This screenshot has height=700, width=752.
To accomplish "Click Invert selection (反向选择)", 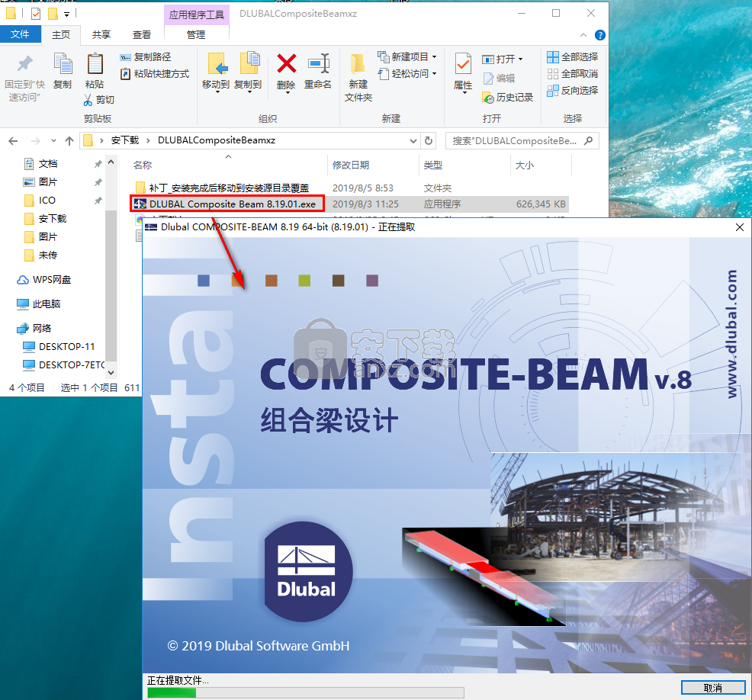I will [x=573, y=90].
